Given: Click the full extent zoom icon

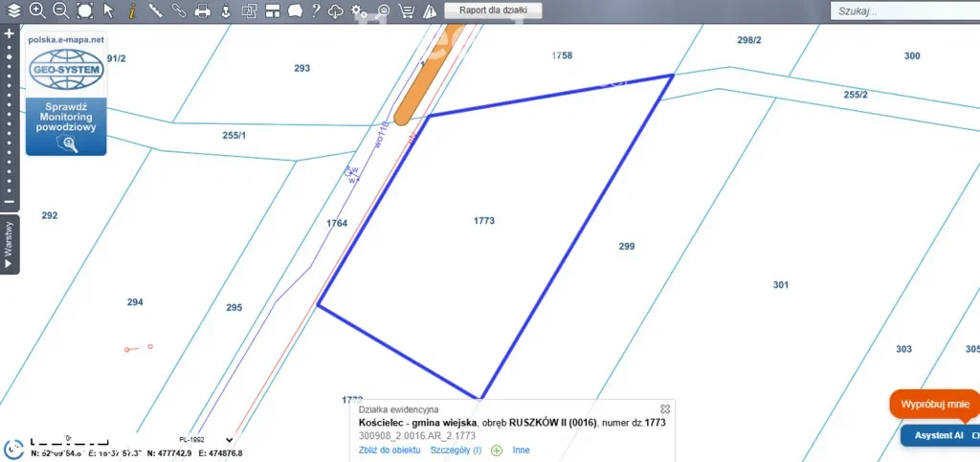Looking at the screenshot, I should 84,11.
